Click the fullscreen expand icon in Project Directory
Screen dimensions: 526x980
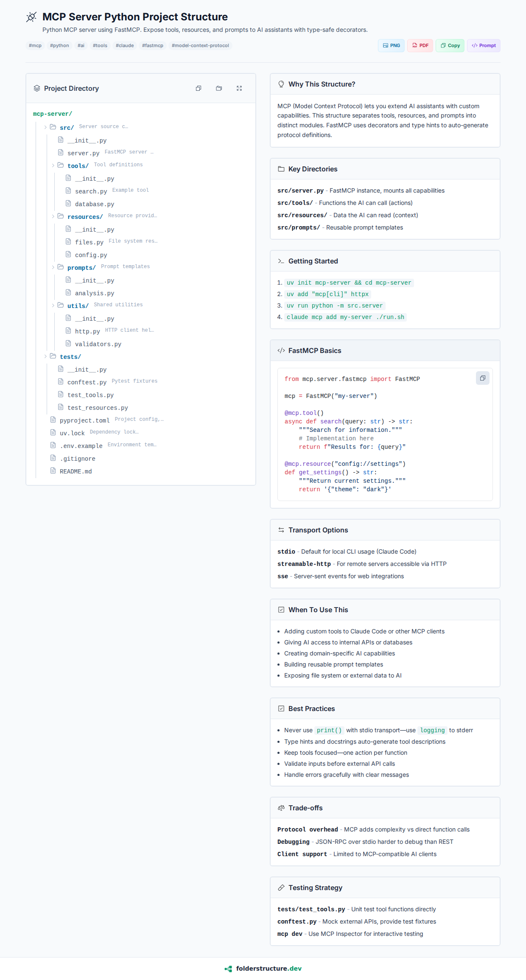click(239, 88)
